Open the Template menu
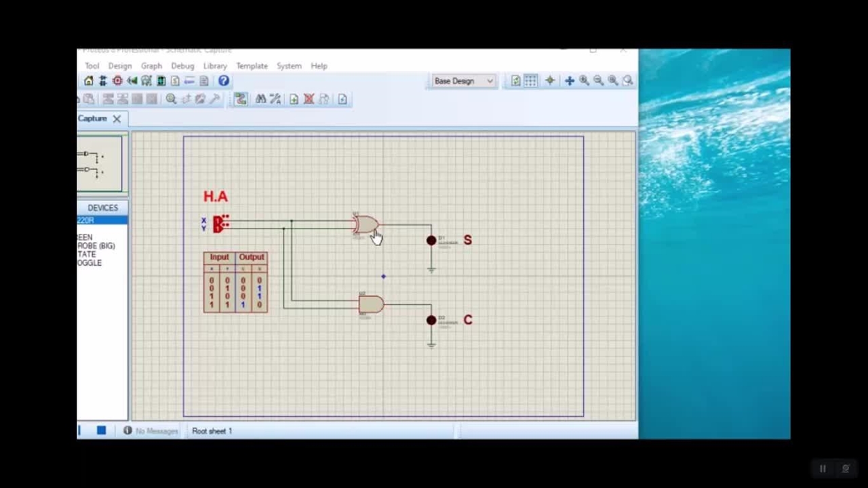 pyautogui.click(x=252, y=66)
